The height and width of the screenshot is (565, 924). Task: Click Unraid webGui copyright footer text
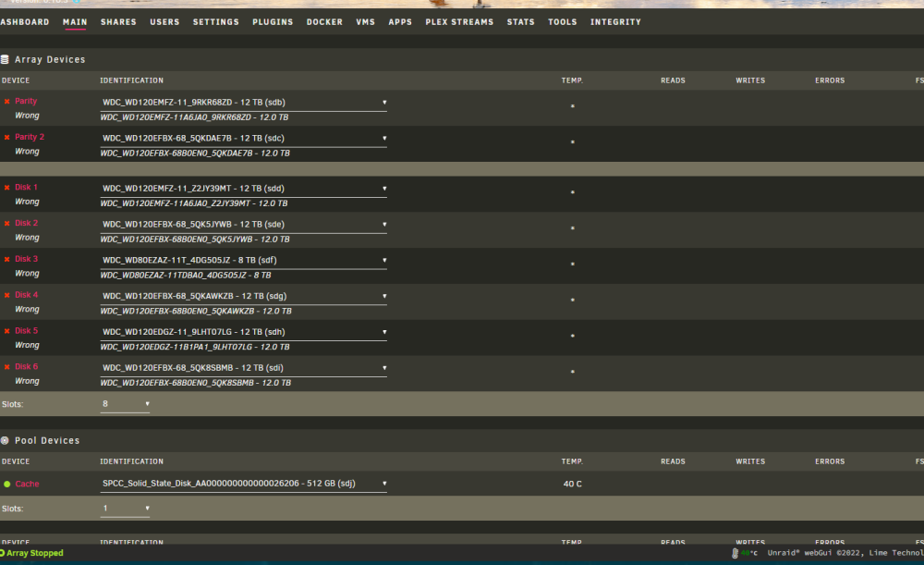tap(845, 553)
